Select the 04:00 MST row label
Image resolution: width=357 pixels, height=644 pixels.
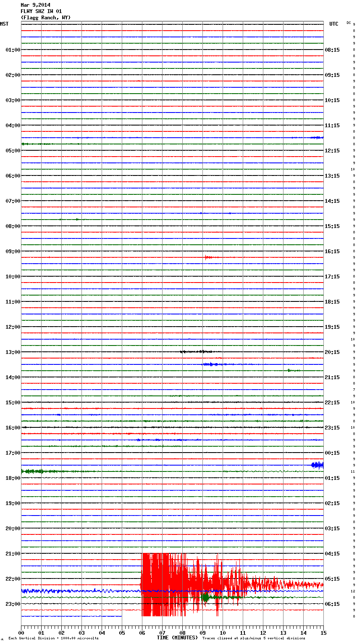point(13,126)
